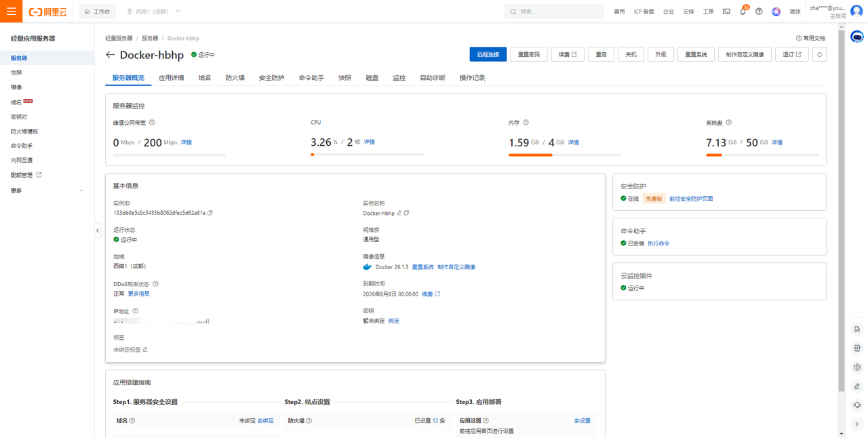Collapse the left sidebar panel
The image size is (868, 438).
point(98,231)
